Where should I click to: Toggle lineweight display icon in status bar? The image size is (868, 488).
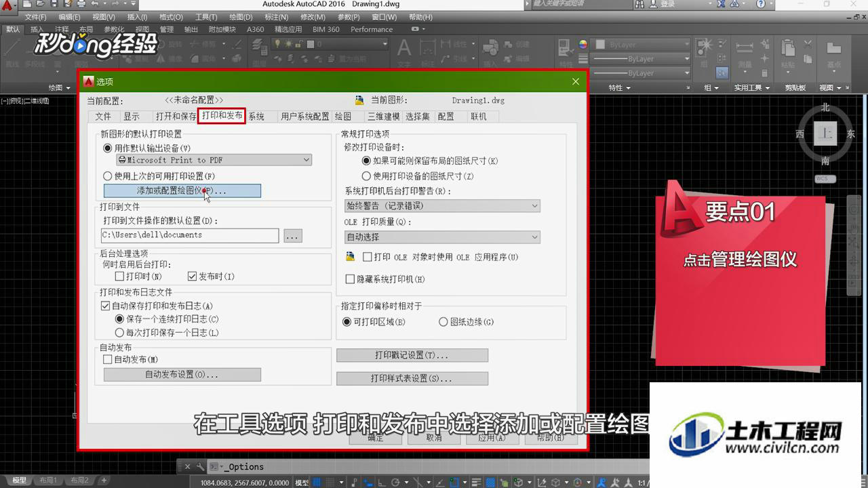477,483
